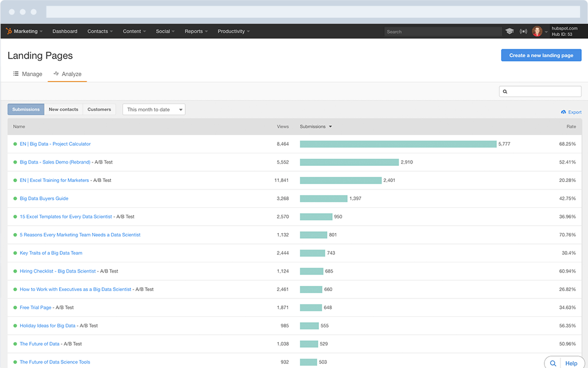
Task: Open the Help button
Action: (571, 363)
